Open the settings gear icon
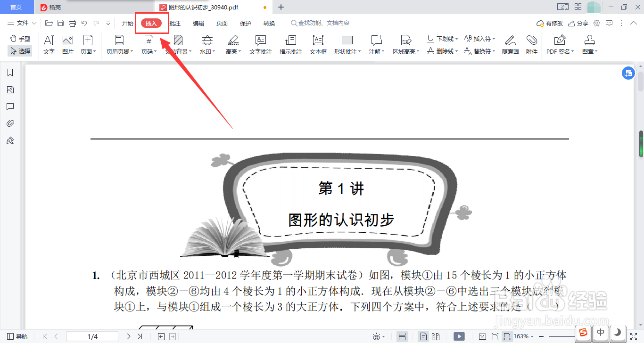Image resolution: width=644 pixels, height=343 pixels. (597, 23)
